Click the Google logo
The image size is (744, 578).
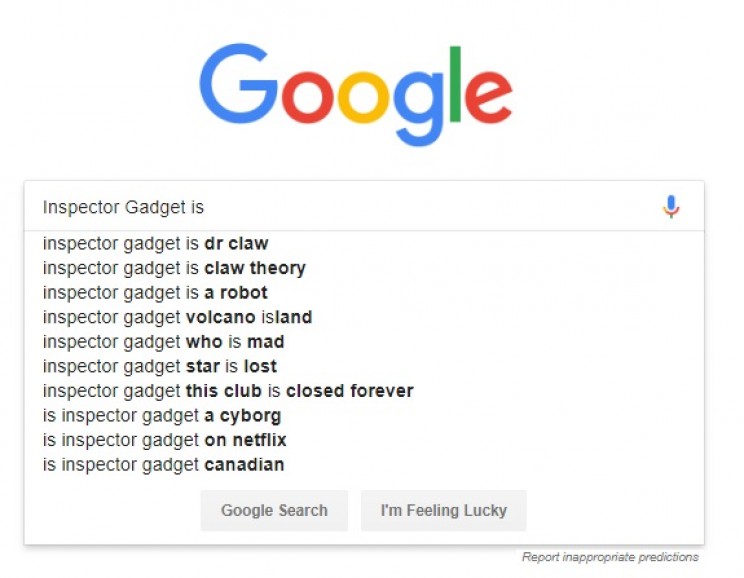356,94
